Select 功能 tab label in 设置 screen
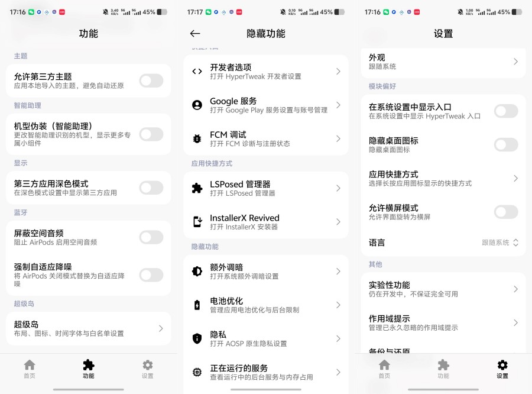Image resolution: width=532 pixels, height=394 pixels. [443, 376]
